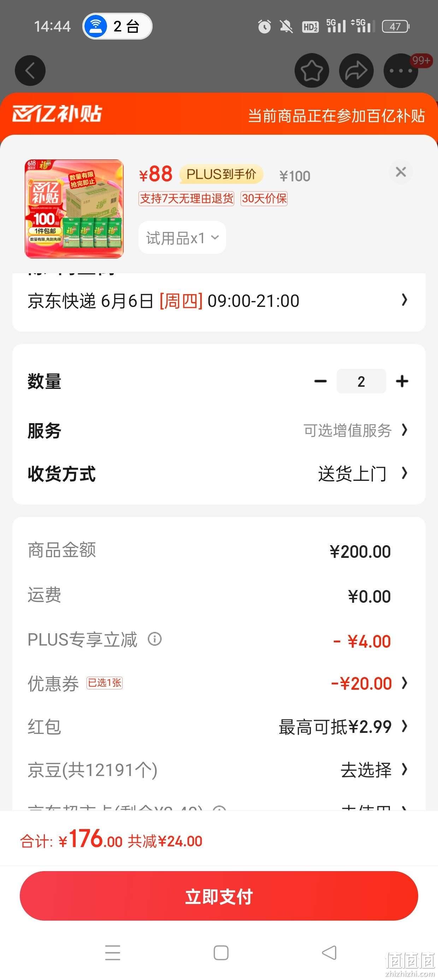Expand the 试用品x1 dropdown
Image resolution: width=438 pixels, height=980 pixels.
click(182, 238)
